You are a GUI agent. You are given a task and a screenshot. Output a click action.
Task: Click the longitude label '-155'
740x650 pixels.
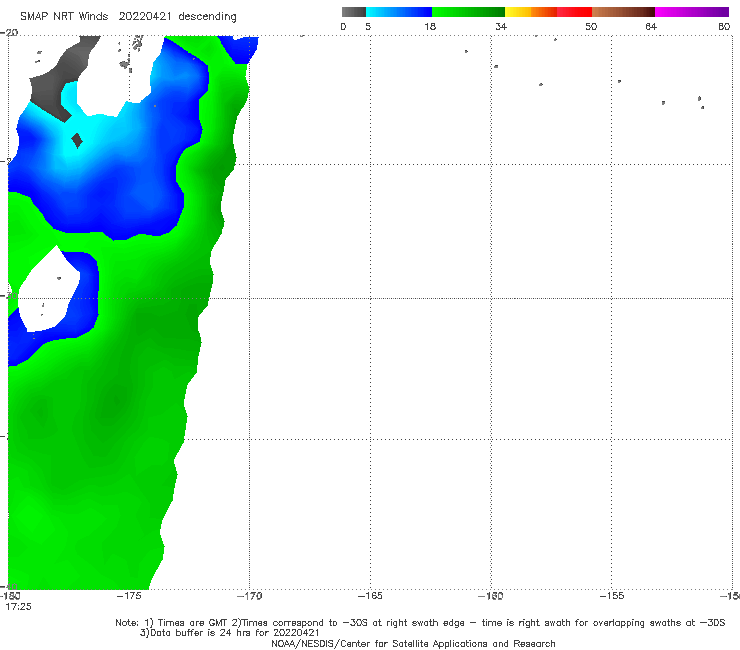click(x=612, y=596)
